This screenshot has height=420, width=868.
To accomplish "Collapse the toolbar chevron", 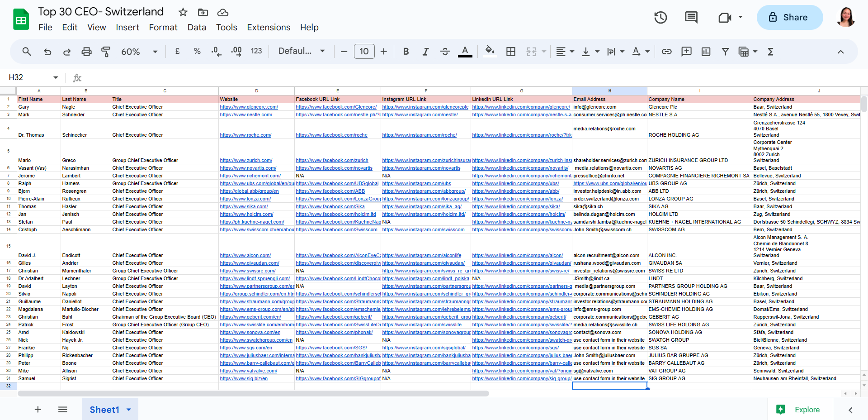I will [840, 52].
